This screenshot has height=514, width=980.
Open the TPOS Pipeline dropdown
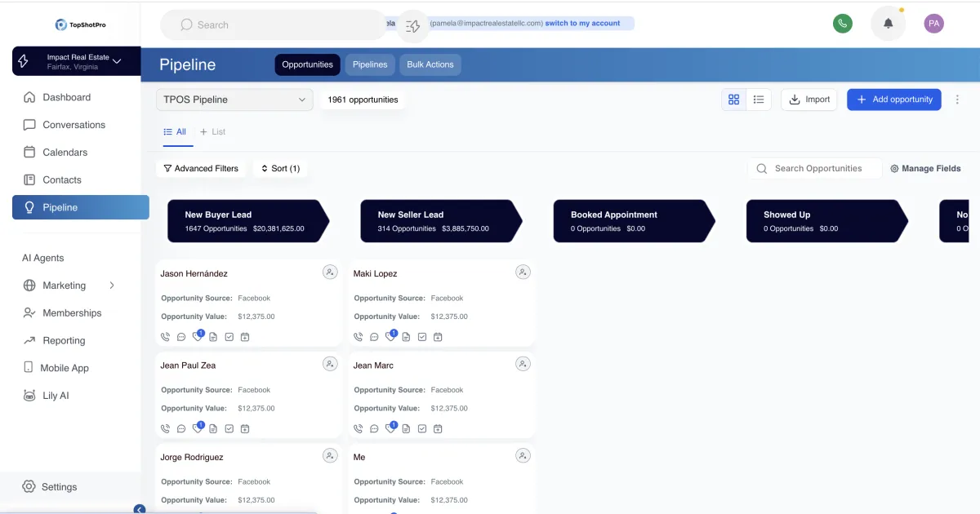pyautogui.click(x=234, y=100)
